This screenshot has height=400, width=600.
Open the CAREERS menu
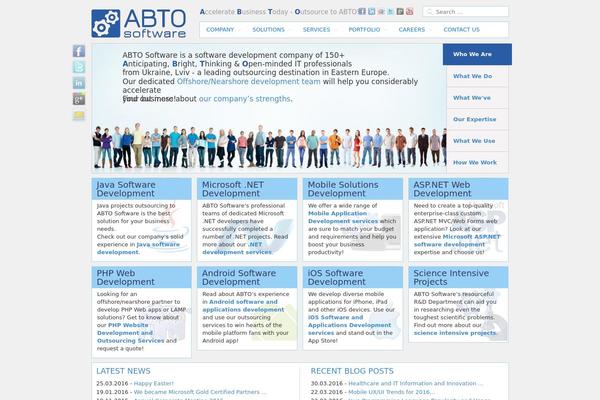tap(412, 29)
